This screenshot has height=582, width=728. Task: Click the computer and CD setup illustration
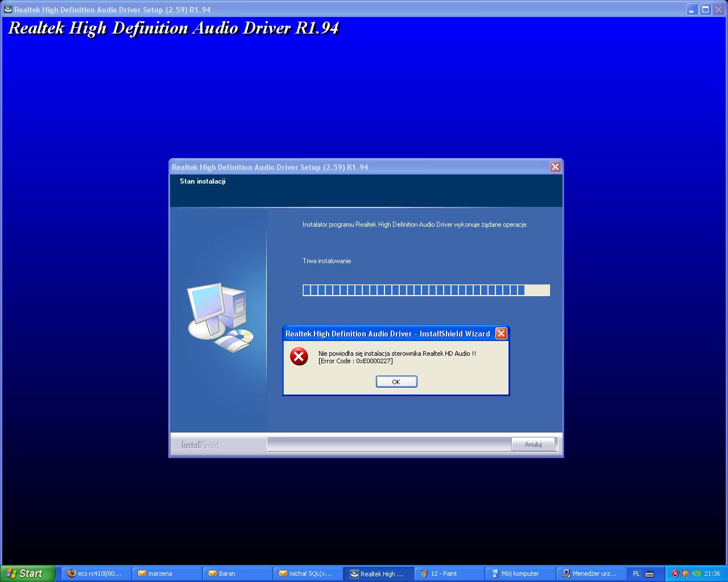click(x=221, y=317)
